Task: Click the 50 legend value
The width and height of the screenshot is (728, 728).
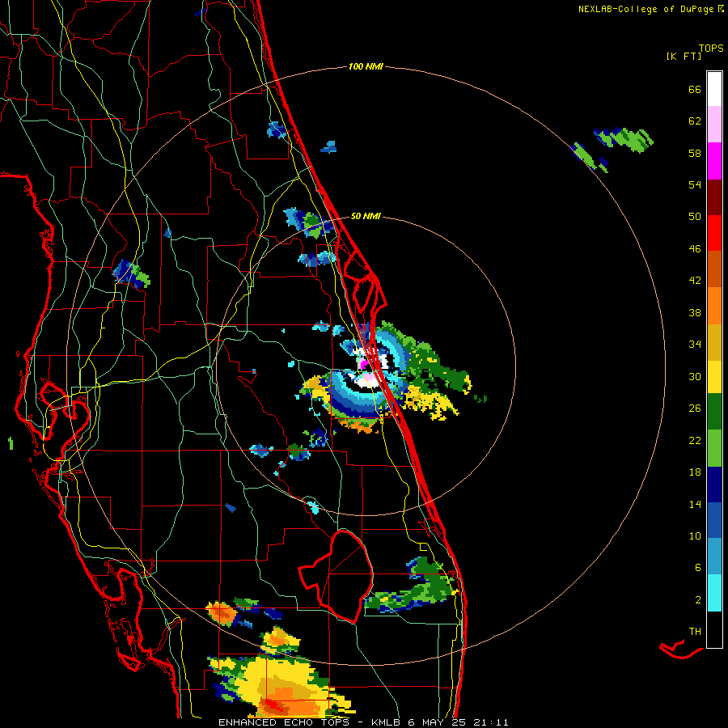Action: 695,216
